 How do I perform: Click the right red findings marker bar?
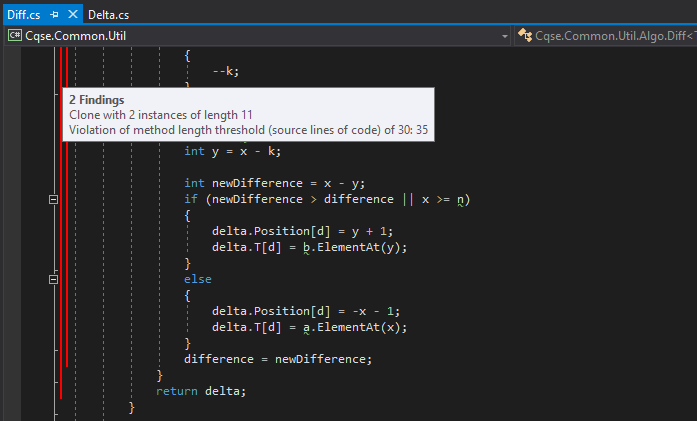point(68,250)
